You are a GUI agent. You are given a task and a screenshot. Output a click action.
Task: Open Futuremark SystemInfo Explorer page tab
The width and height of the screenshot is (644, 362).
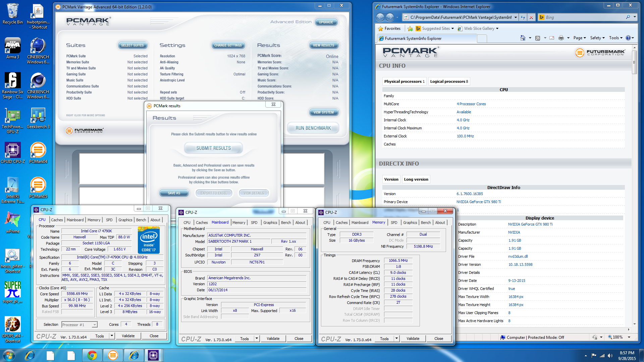point(427,39)
